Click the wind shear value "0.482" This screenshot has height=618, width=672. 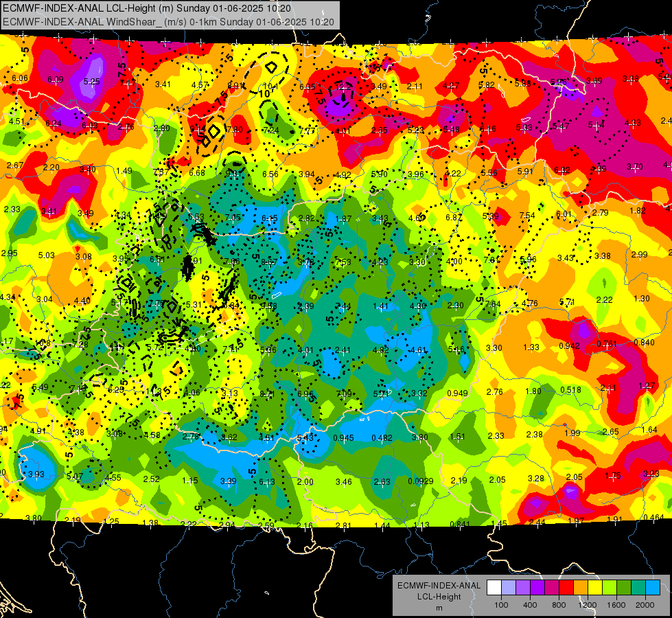pos(382,437)
